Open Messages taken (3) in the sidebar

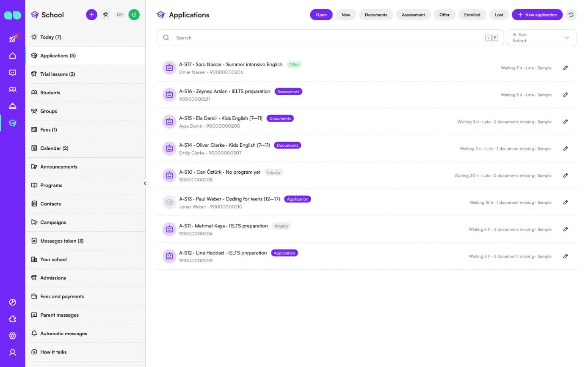point(86,241)
